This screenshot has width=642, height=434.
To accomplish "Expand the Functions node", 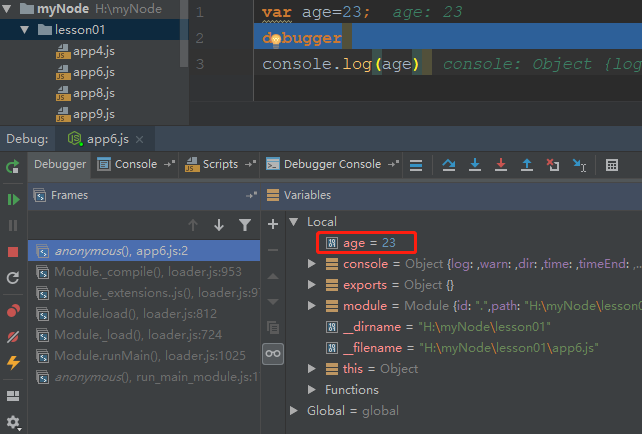I will point(312,389).
